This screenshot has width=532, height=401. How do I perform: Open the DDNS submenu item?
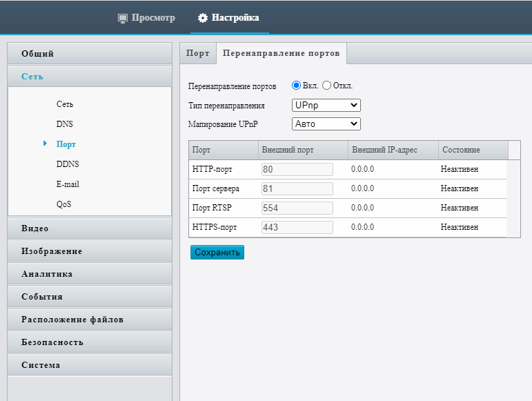pos(68,164)
